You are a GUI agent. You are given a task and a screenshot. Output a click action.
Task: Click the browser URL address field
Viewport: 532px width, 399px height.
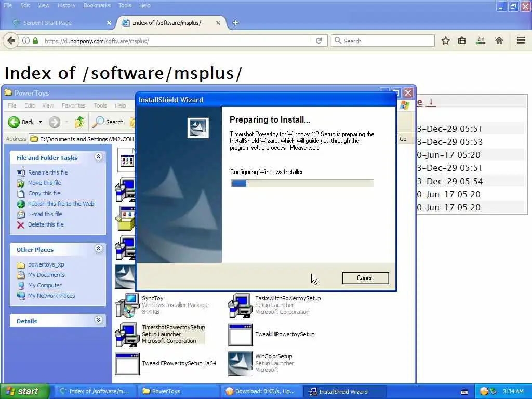point(177,41)
